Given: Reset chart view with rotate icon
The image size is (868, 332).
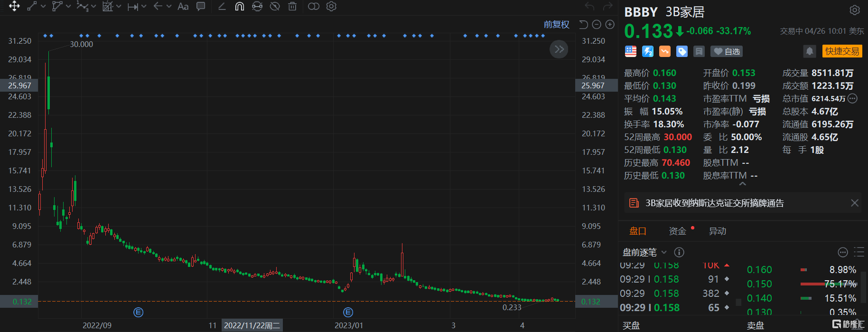Looking at the screenshot, I should pos(583,24).
